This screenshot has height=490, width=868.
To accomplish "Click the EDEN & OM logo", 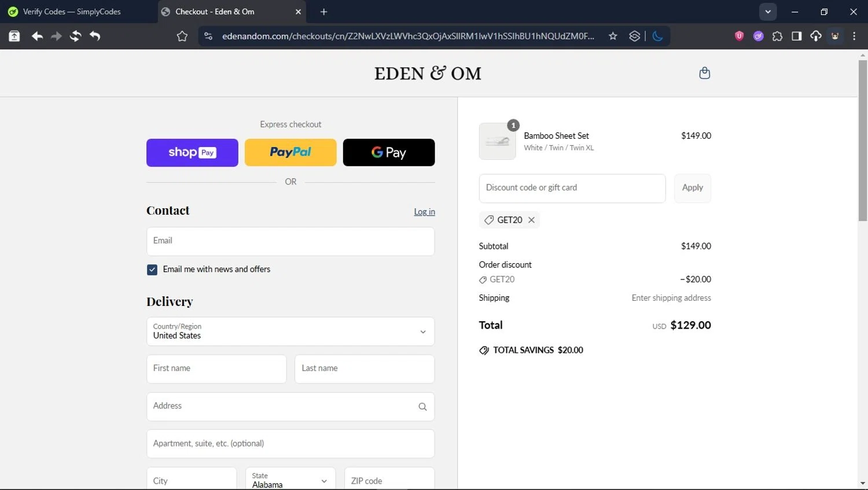I will 428,73.
